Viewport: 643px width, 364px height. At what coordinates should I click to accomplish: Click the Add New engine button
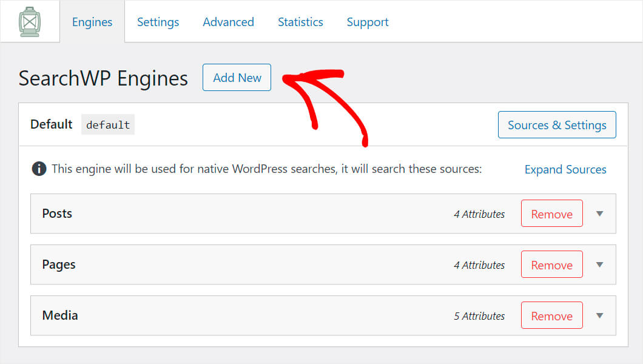tap(237, 78)
